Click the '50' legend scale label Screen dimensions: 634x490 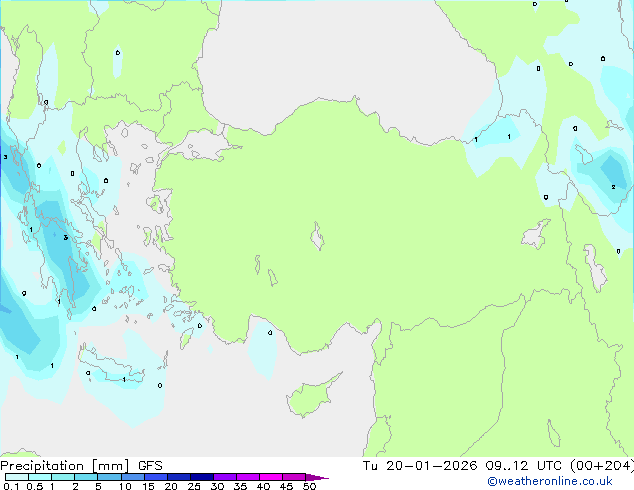click(309, 486)
